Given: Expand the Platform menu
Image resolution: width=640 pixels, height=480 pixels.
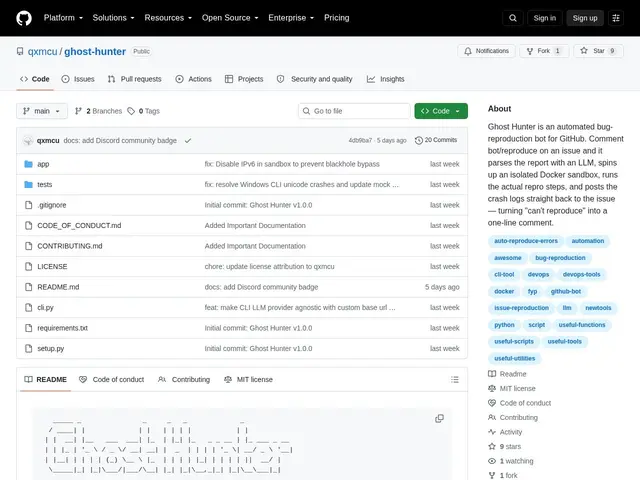Looking at the screenshot, I should click(63, 18).
